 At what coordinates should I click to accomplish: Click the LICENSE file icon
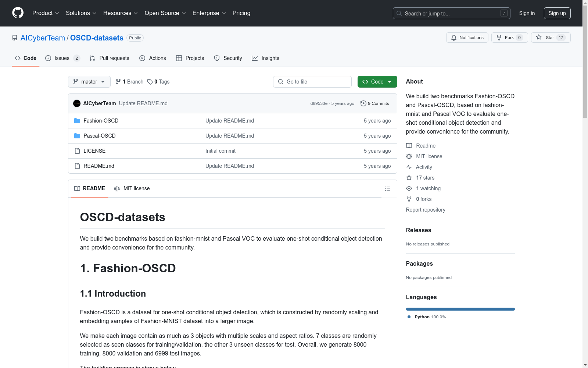click(77, 151)
